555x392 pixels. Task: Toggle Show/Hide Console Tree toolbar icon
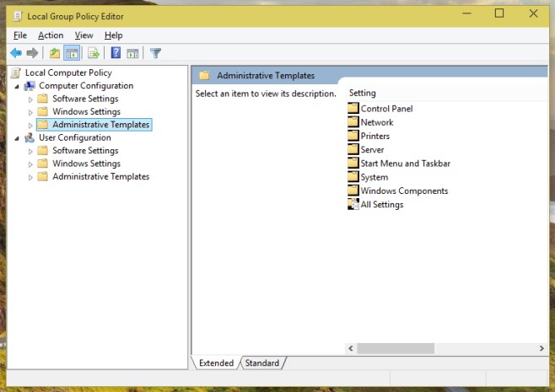pos(73,53)
